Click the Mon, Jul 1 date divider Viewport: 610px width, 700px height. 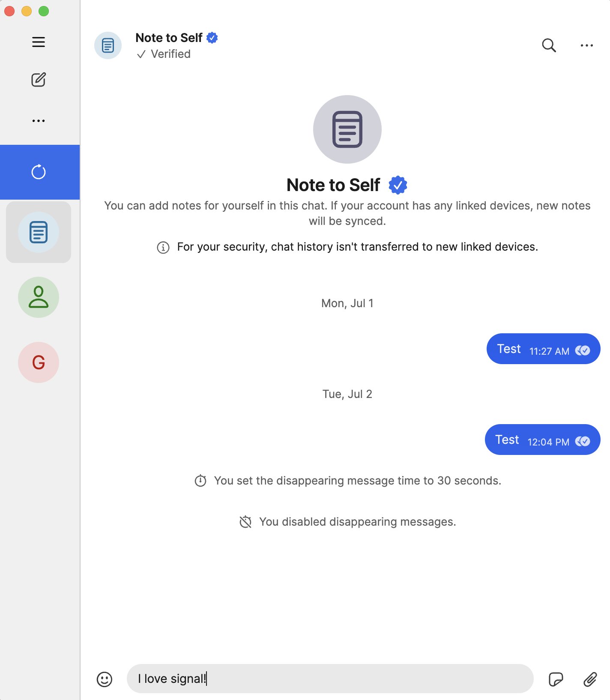pos(347,303)
